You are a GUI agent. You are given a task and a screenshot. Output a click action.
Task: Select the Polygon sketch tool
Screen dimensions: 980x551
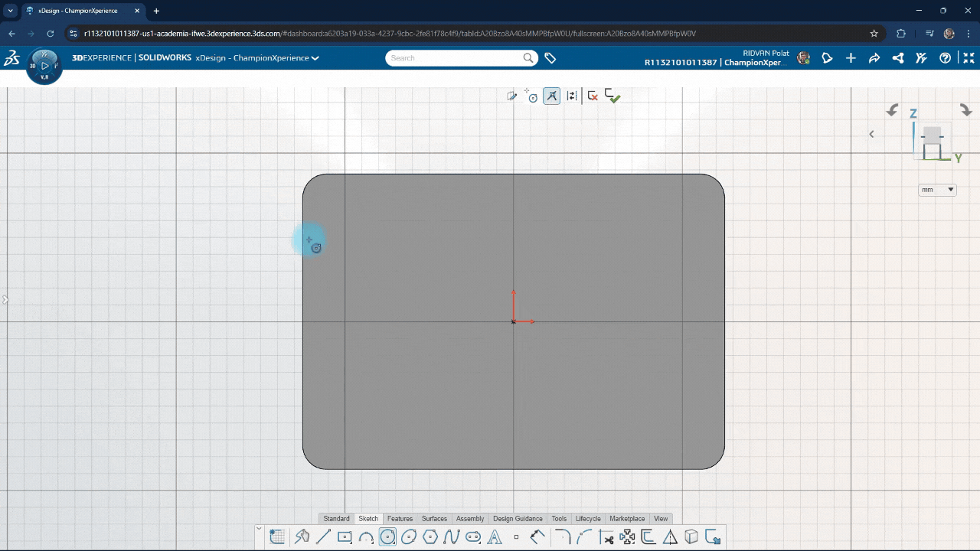point(430,537)
